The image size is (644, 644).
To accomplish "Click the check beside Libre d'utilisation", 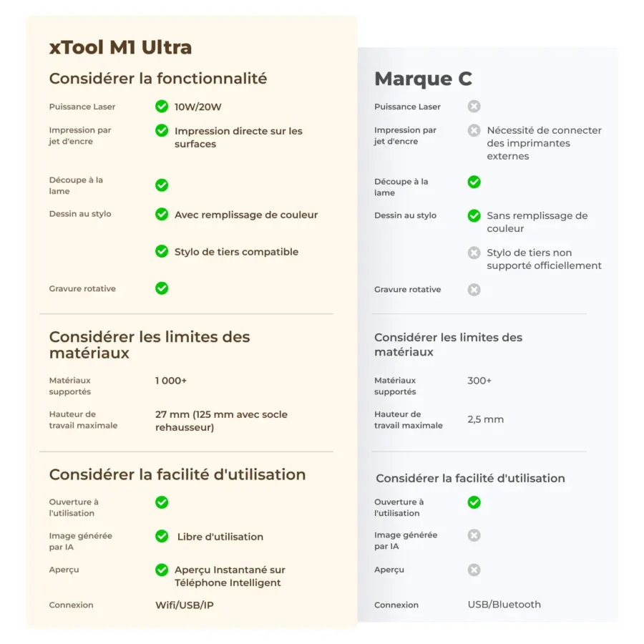I will click(162, 536).
